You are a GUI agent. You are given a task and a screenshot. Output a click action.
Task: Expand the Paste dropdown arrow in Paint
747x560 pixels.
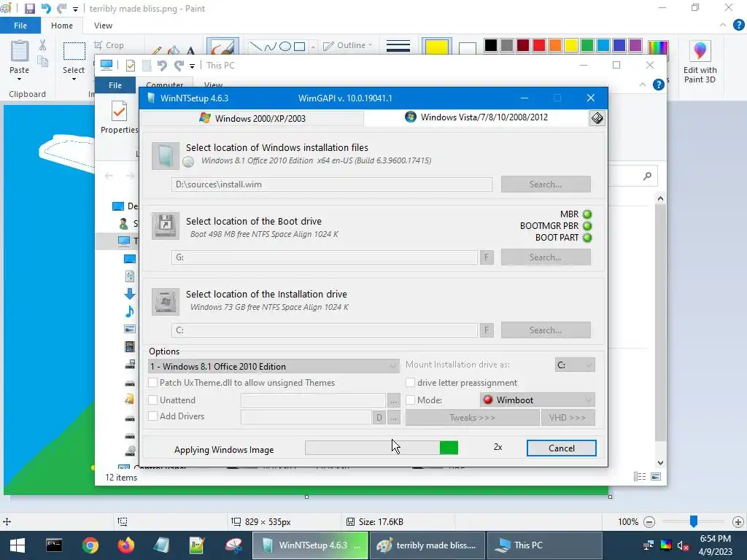19,79
